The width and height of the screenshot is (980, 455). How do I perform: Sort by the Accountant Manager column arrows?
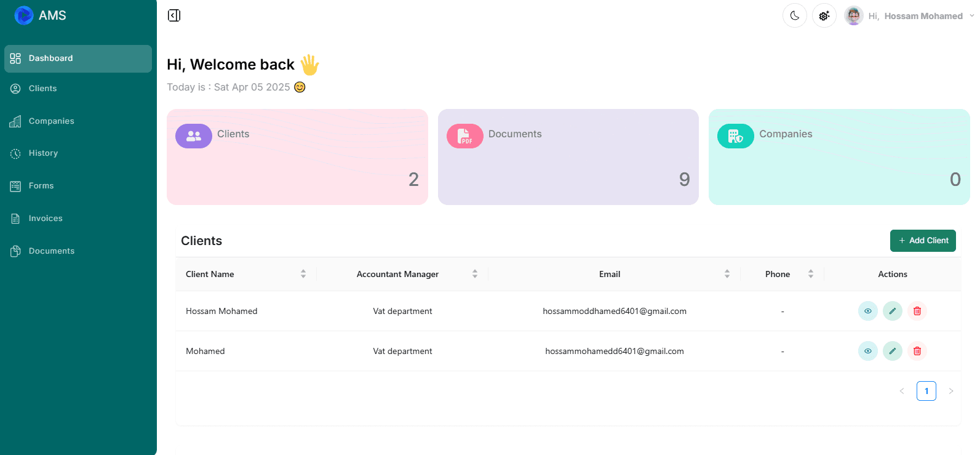[475, 274]
